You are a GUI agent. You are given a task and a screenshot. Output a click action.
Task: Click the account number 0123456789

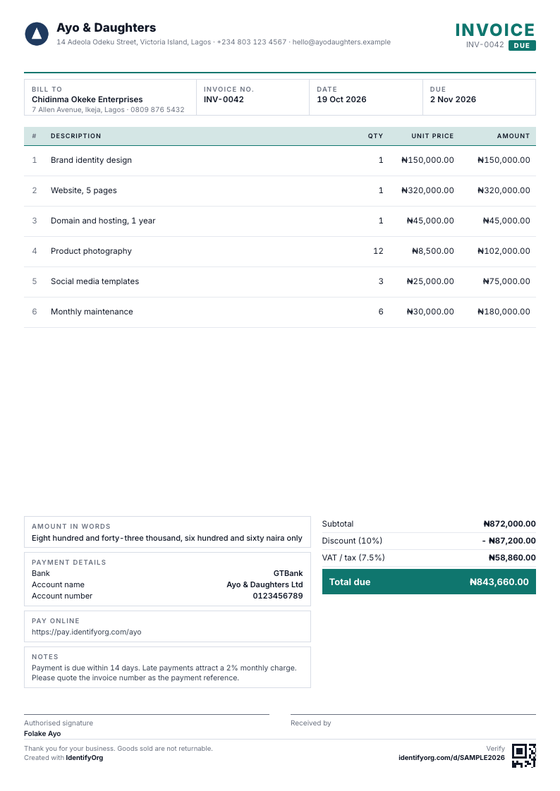[278, 596]
